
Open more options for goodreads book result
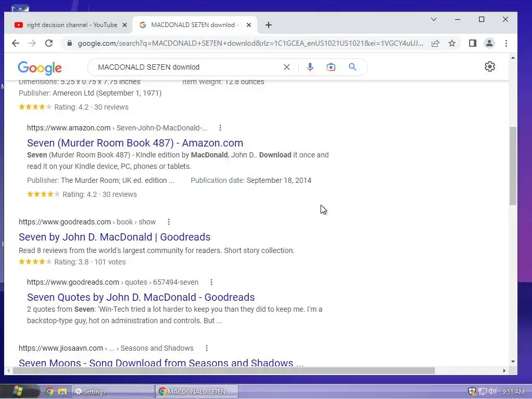tap(169, 222)
